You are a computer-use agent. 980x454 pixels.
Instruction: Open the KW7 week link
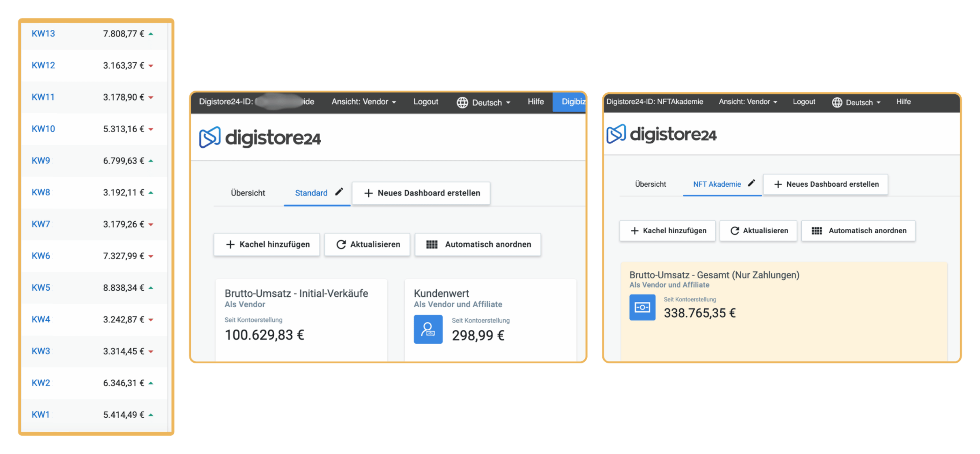[41, 224]
